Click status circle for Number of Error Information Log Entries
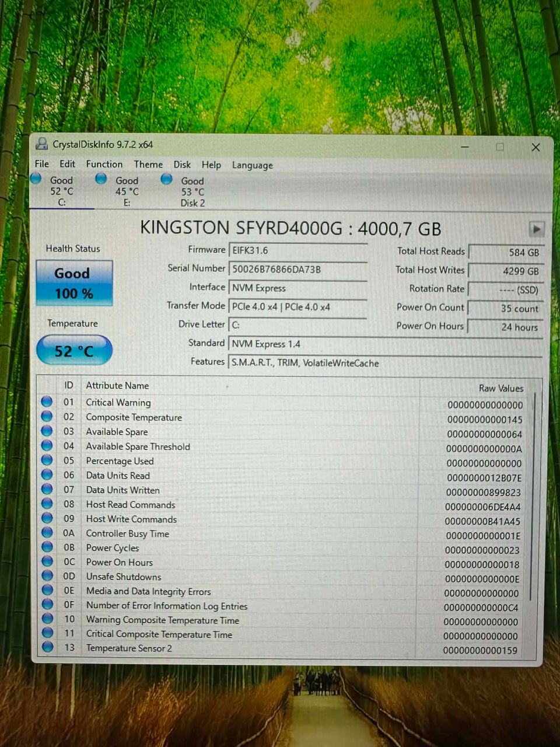The height and width of the screenshot is (747, 560). 47,604
